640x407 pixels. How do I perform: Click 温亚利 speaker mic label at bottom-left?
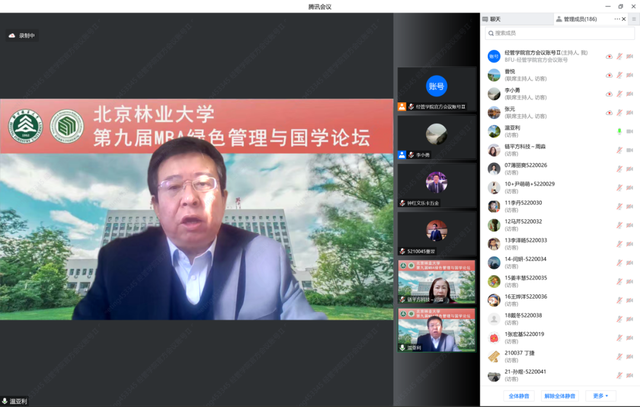pyautogui.click(x=15, y=401)
